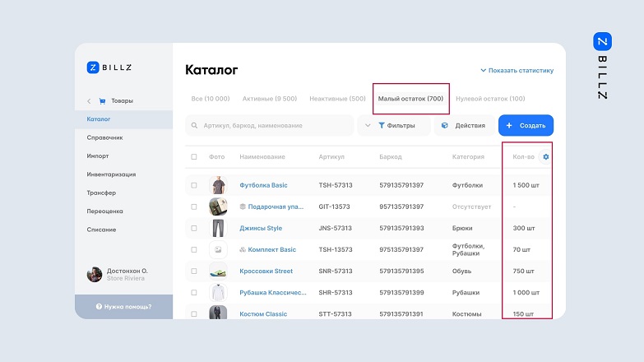This screenshot has height=362, width=644.
Task: Check the box for Футболка Basic row
Action: click(x=194, y=185)
